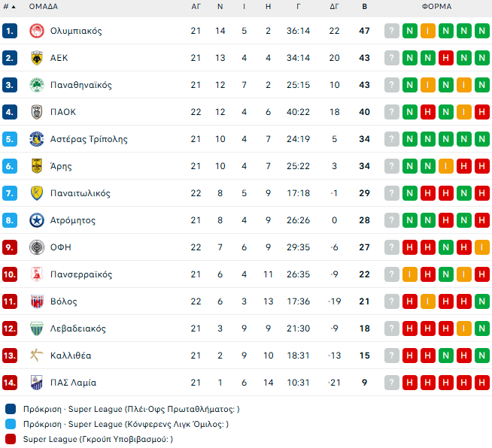Click the red rank 14 position badge

click(x=10, y=383)
